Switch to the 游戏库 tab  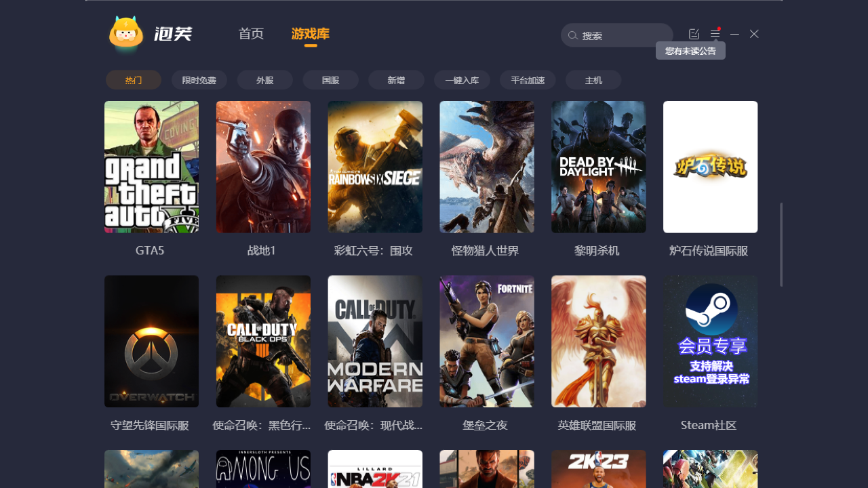click(311, 34)
